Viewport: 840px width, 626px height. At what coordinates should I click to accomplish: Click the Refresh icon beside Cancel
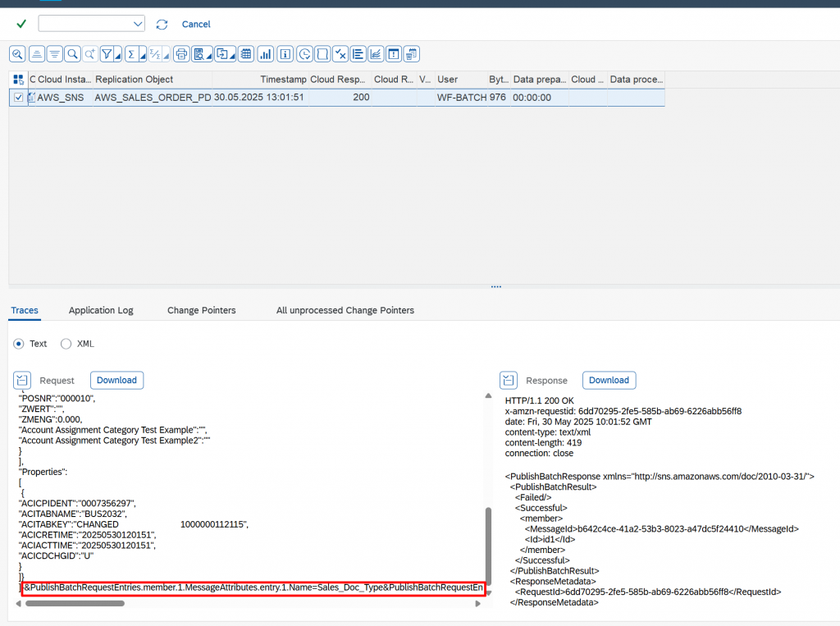[162, 25]
